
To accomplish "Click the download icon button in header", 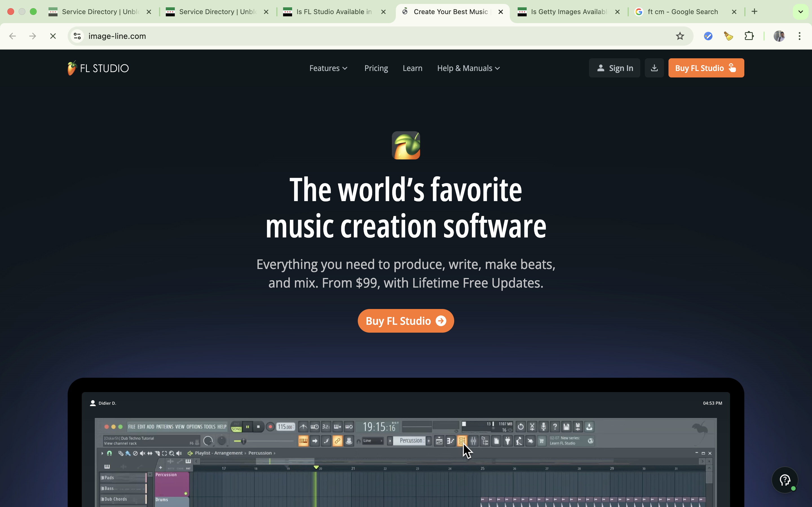I will click(654, 68).
